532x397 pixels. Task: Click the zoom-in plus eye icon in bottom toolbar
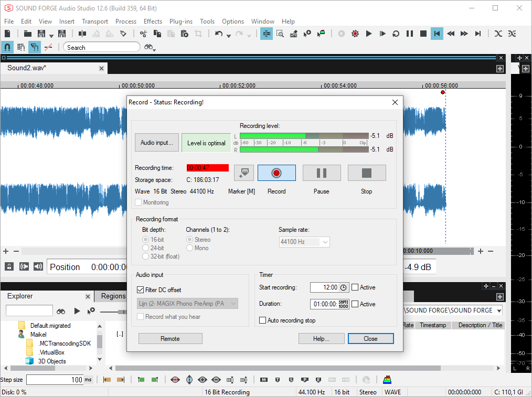click(203, 380)
